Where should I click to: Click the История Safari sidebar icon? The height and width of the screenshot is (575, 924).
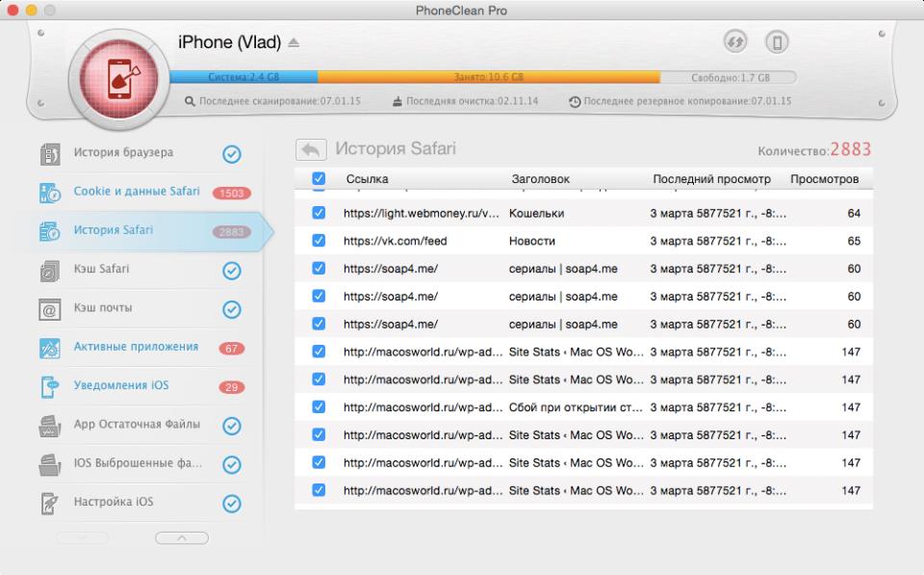[50, 232]
